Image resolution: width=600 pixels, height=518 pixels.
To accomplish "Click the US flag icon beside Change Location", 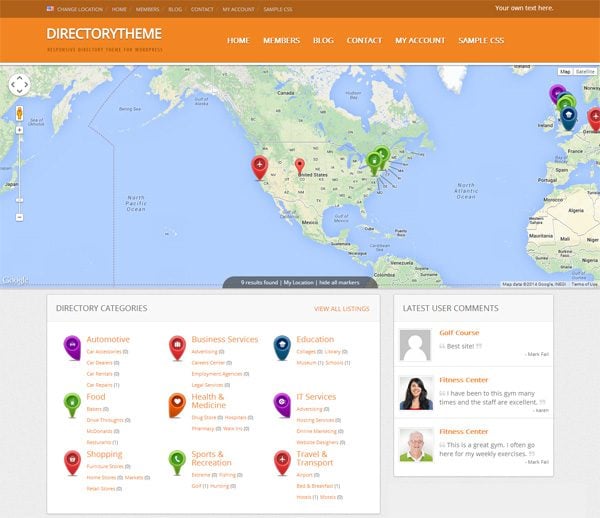I will pyautogui.click(x=50, y=8).
